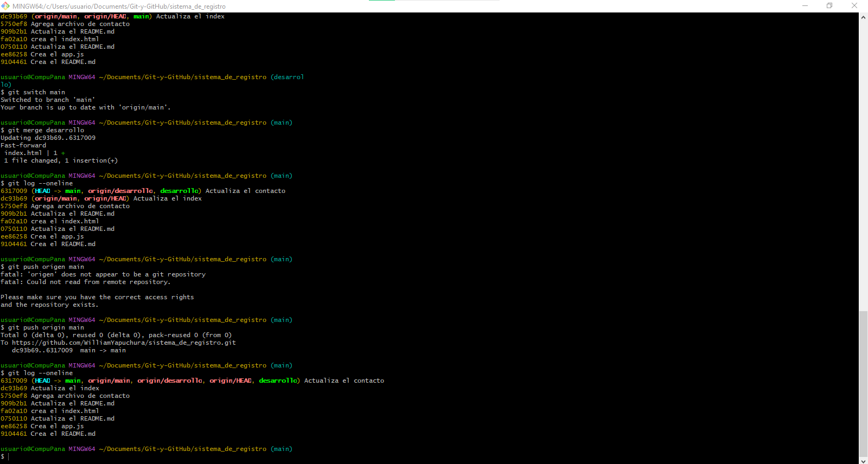This screenshot has width=868, height=464.
Task: Click the github.com sistema_de_registro.git URL
Action: [x=124, y=343]
